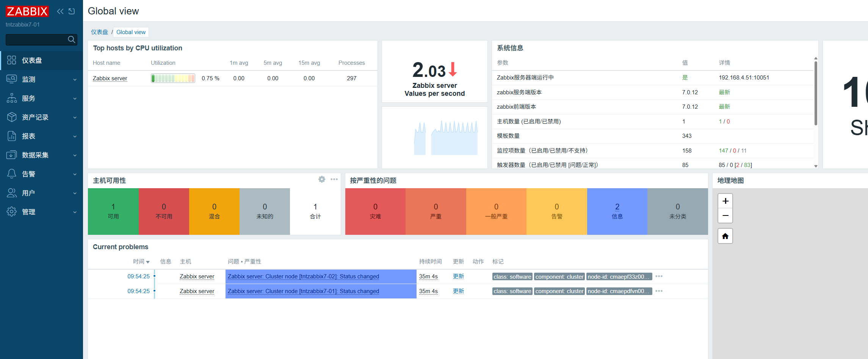The height and width of the screenshot is (359, 868).
Task: Expand the 服务 menu chevron
Action: pyautogui.click(x=75, y=98)
